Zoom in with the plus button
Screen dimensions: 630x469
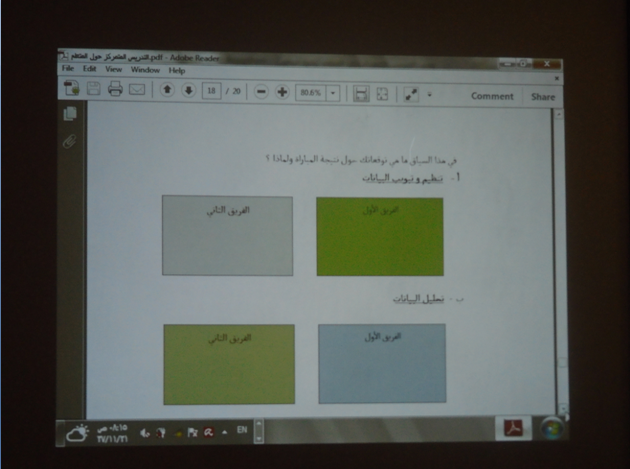(282, 92)
